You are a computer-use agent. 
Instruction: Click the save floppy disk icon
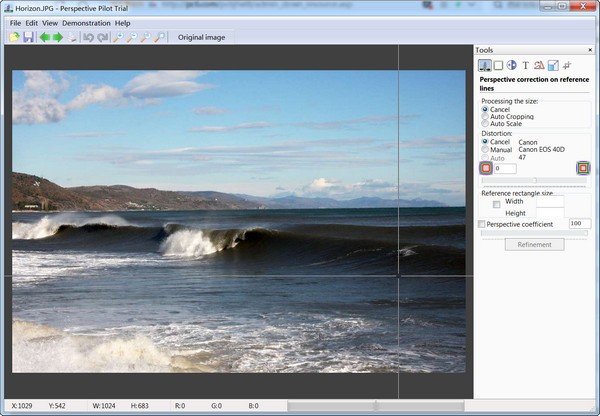point(27,37)
